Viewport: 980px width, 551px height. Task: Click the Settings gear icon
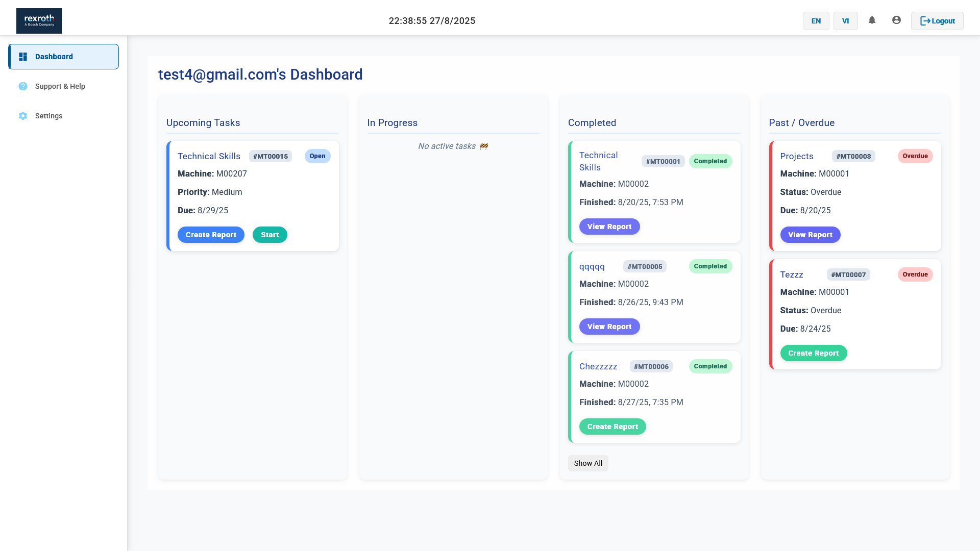(23, 116)
